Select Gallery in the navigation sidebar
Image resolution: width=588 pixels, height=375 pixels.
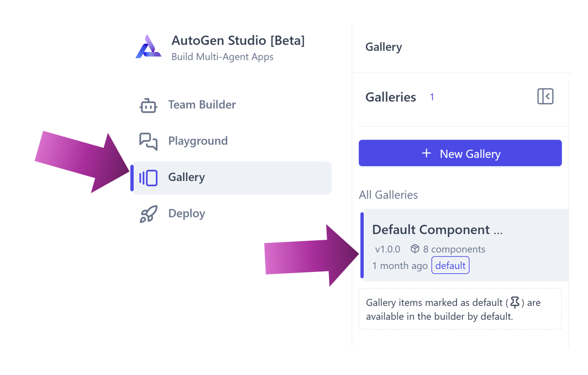pos(186,177)
